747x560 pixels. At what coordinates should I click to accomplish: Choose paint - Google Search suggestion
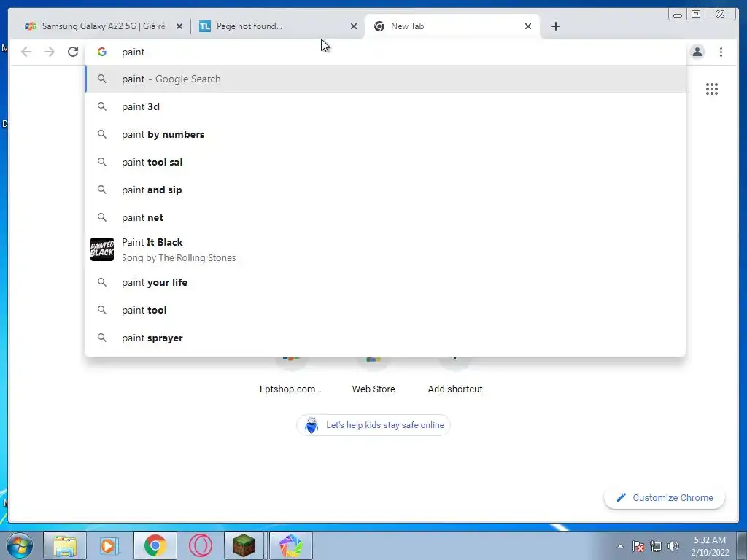tap(385, 79)
